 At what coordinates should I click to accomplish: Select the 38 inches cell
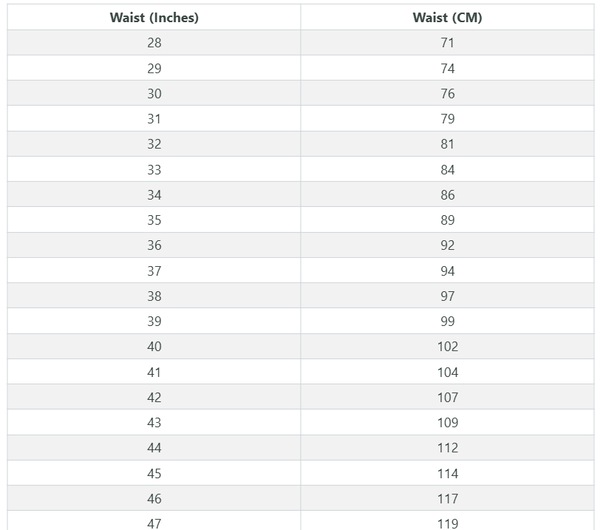point(154,296)
